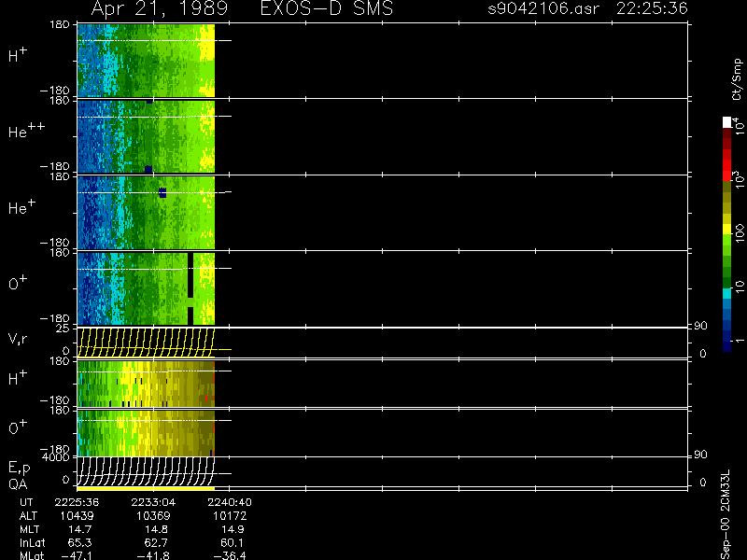This screenshot has height=560, width=747.
Task: Click the '25' V,r axis label
Action: pos(63,329)
